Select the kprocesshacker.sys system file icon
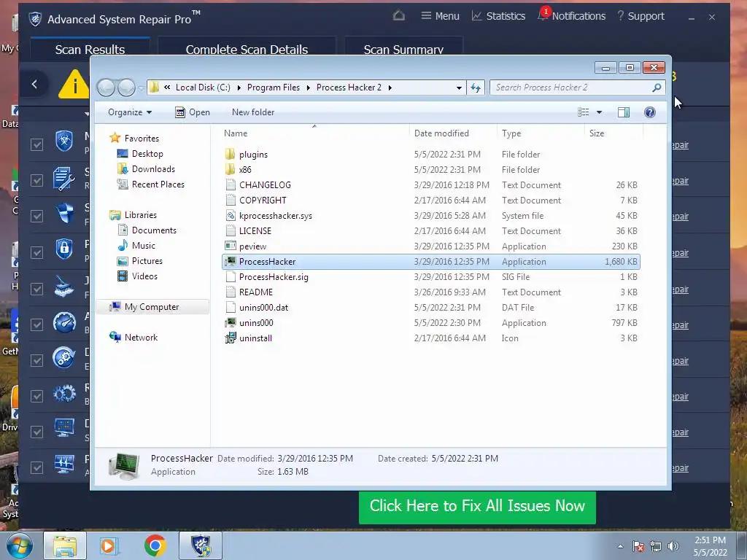 pyautogui.click(x=231, y=216)
